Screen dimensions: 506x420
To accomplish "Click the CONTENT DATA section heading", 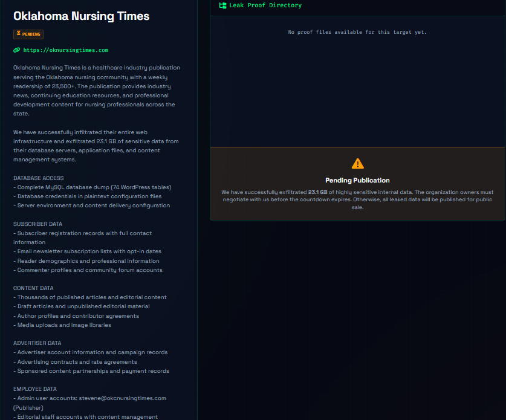I will pos(33,288).
